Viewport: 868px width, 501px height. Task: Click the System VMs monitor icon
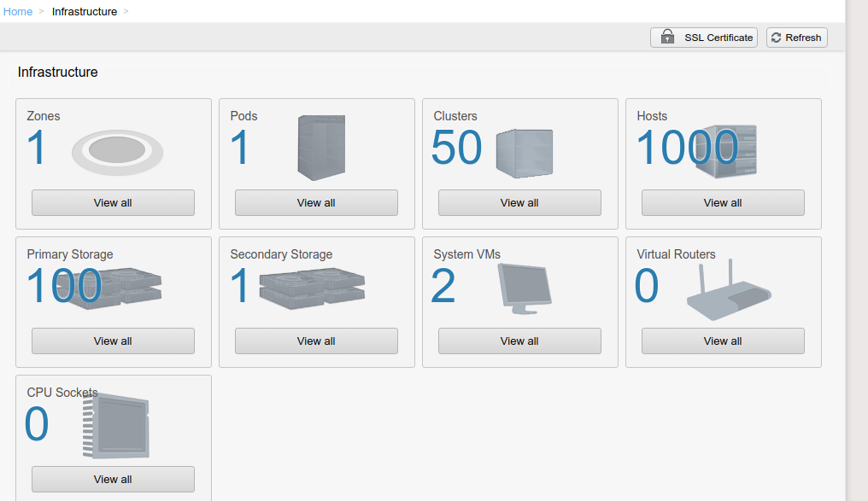525,288
